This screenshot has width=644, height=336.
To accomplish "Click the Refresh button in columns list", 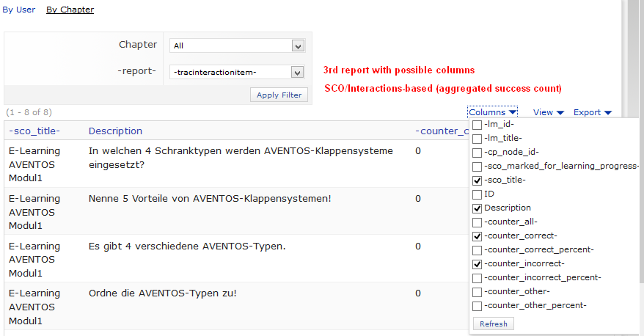I will coord(494,324).
